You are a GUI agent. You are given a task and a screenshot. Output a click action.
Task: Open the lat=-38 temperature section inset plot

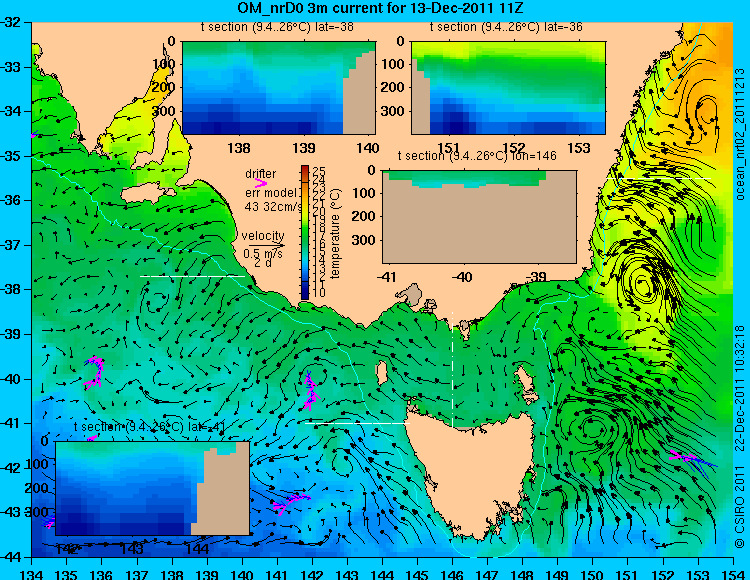click(x=279, y=88)
